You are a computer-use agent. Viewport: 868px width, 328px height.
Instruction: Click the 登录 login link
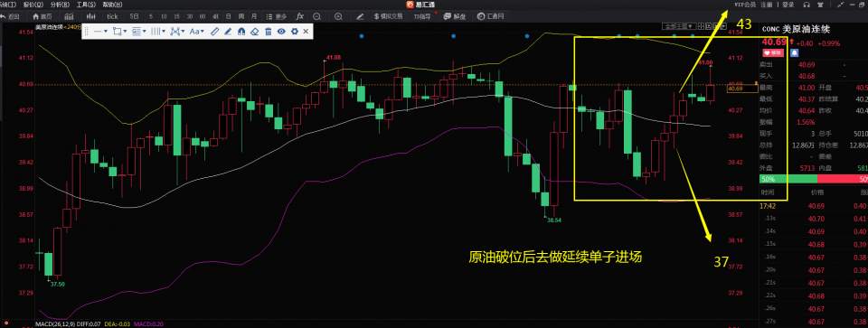[x=788, y=5]
